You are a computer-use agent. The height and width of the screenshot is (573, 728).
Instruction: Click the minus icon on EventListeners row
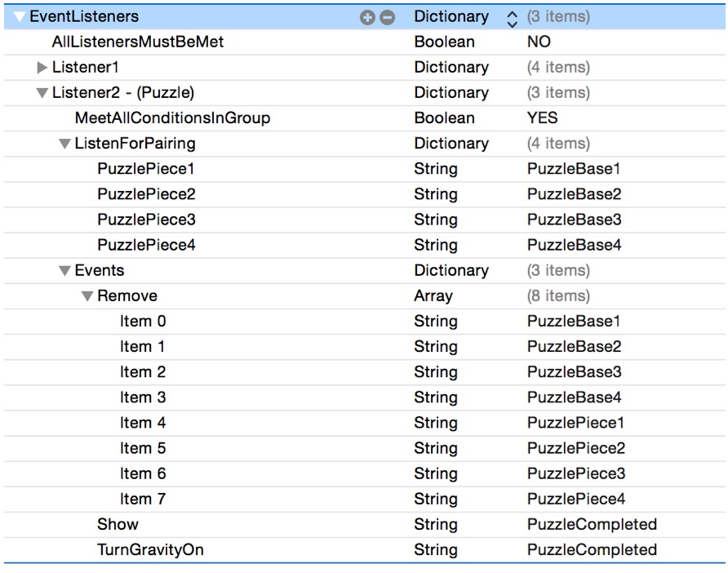(387, 16)
